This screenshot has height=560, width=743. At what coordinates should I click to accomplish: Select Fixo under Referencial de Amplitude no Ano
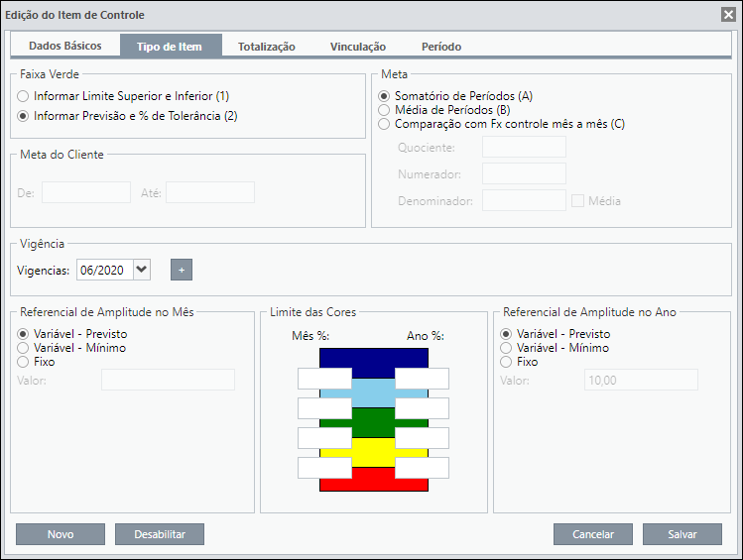point(520,362)
